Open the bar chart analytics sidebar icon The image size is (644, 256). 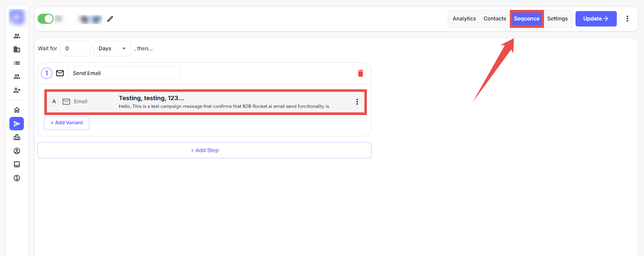pyautogui.click(x=17, y=137)
